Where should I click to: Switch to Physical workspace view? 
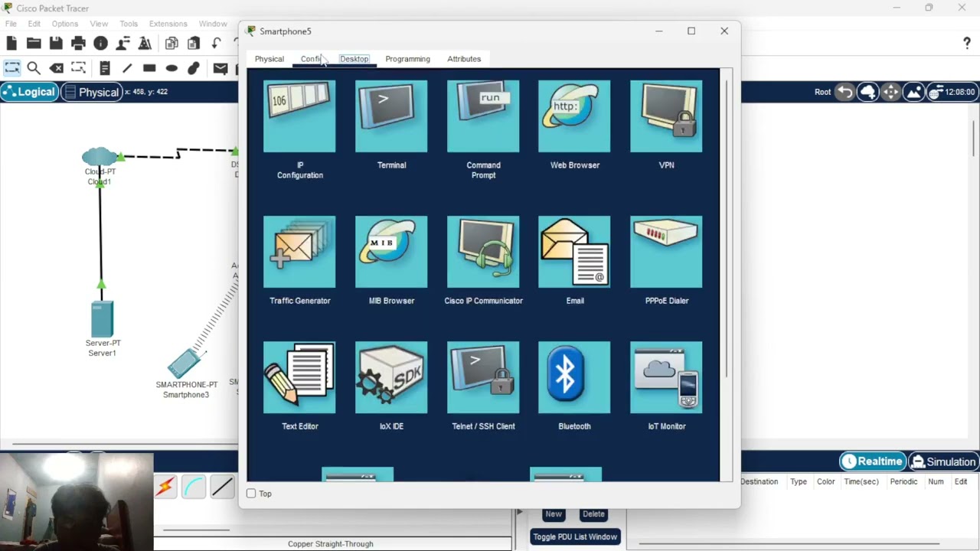pyautogui.click(x=91, y=92)
